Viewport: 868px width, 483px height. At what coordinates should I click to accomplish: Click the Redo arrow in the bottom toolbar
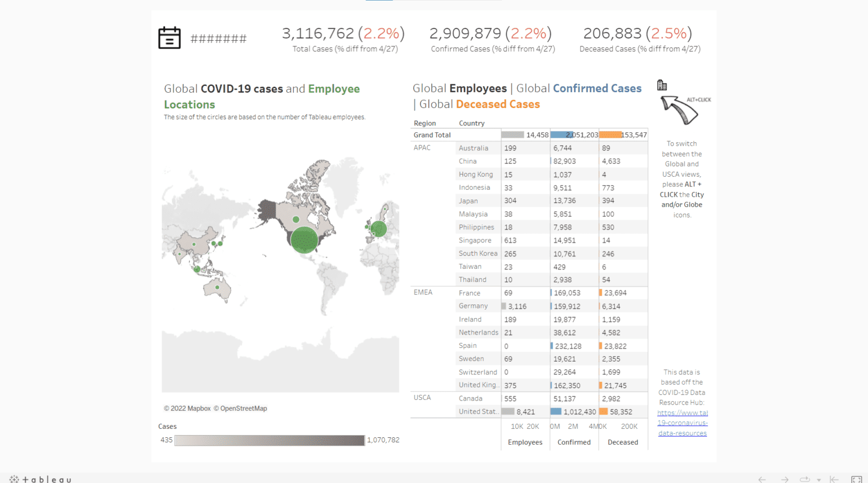point(784,479)
